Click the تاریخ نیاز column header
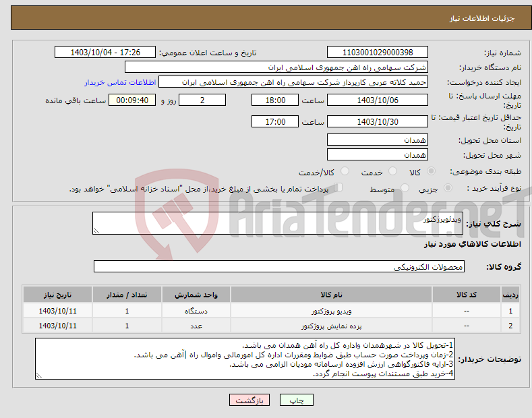 coord(58,295)
